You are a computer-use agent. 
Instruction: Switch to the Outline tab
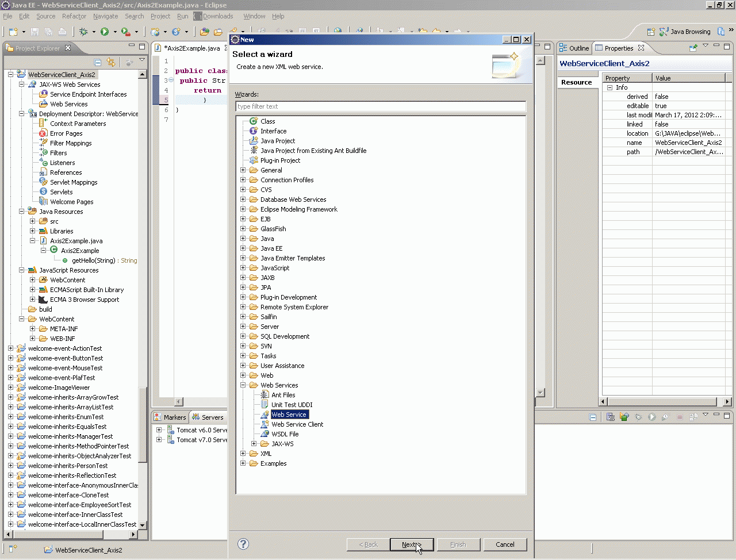coord(574,48)
